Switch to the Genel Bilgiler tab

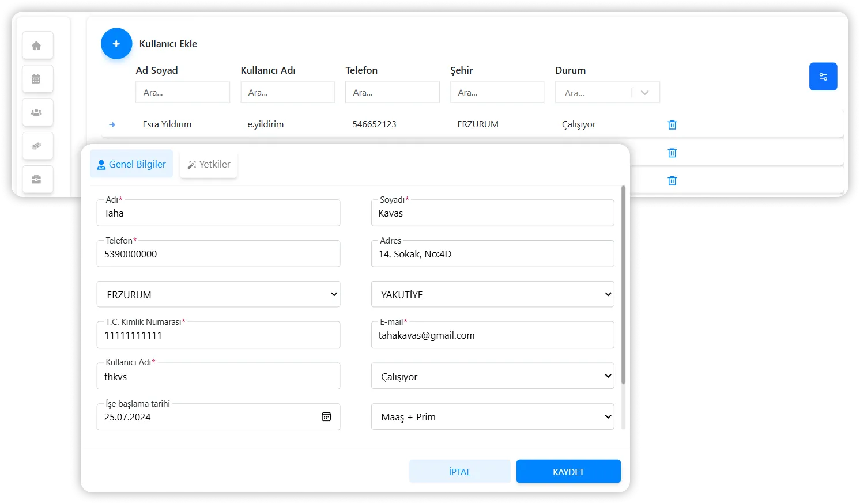point(131,164)
